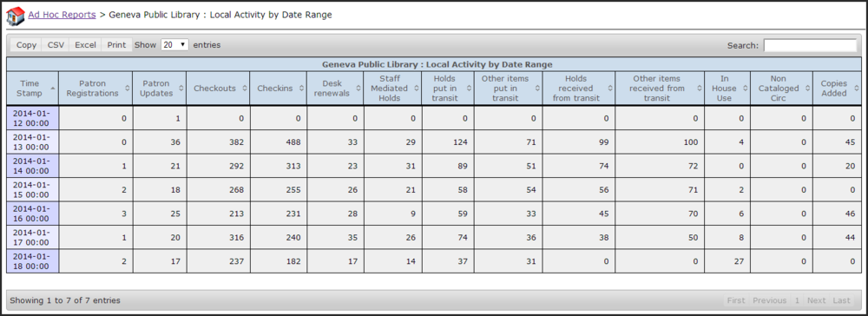
Task: Open the Ad Hoc Reports link
Action: pyautogui.click(x=62, y=15)
